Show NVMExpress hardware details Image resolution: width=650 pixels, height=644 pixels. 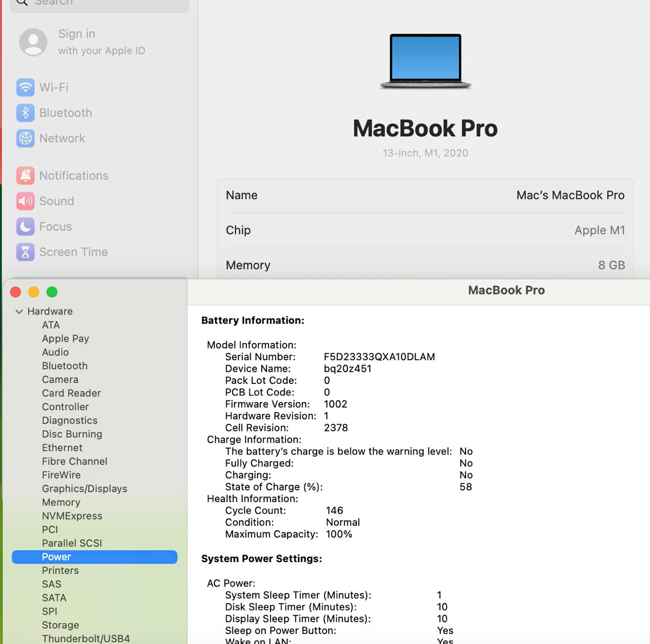(72, 516)
